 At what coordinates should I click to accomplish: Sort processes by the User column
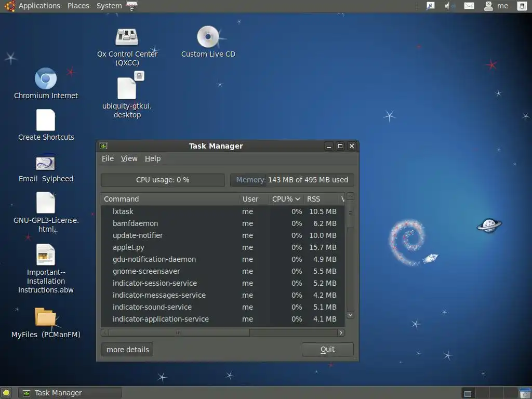click(x=254, y=199)
